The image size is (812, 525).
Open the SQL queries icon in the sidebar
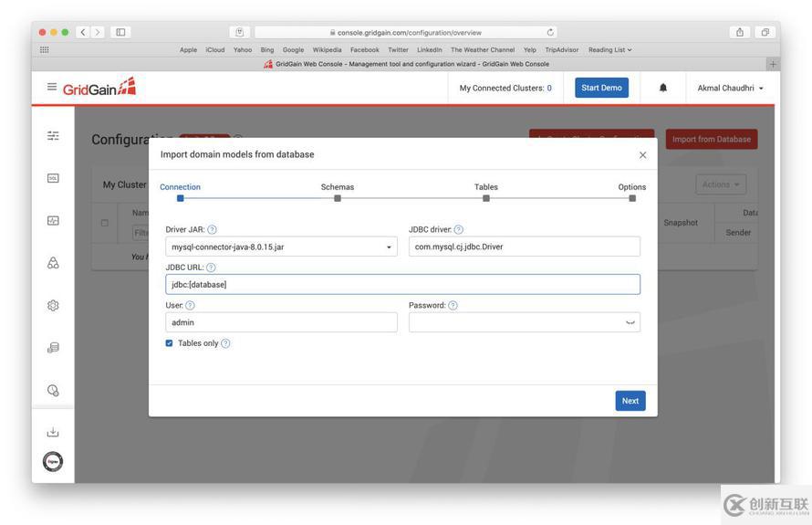point(53,178)
